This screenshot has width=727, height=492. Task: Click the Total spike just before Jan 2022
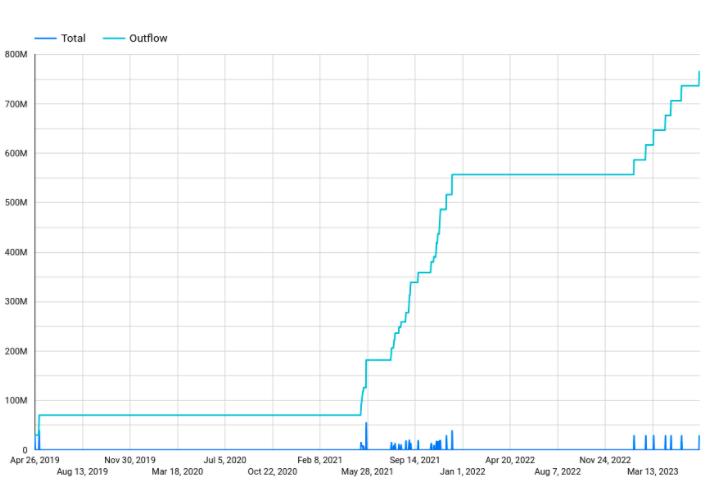coord(452,440)
